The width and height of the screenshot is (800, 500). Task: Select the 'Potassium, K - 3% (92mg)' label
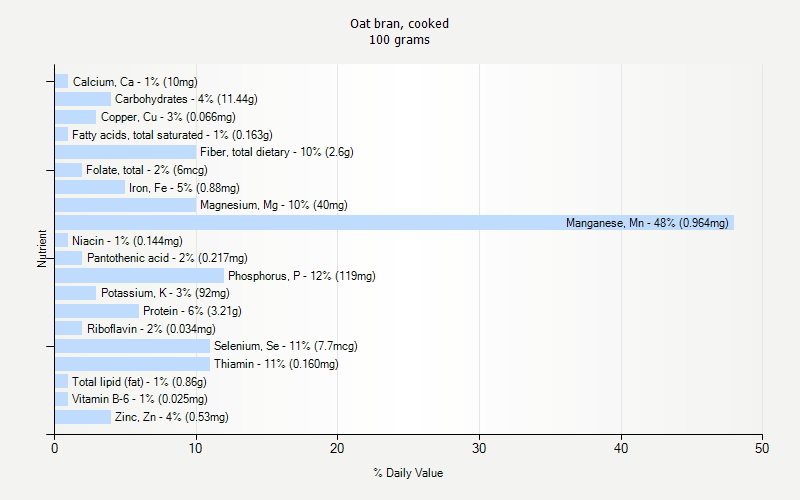(x=165, y=293)
